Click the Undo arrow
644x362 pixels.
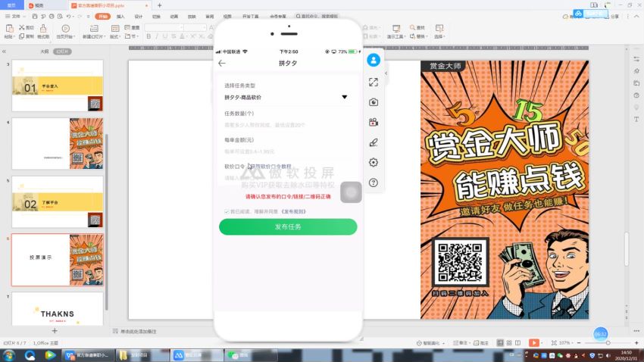[x=69, y=17]
